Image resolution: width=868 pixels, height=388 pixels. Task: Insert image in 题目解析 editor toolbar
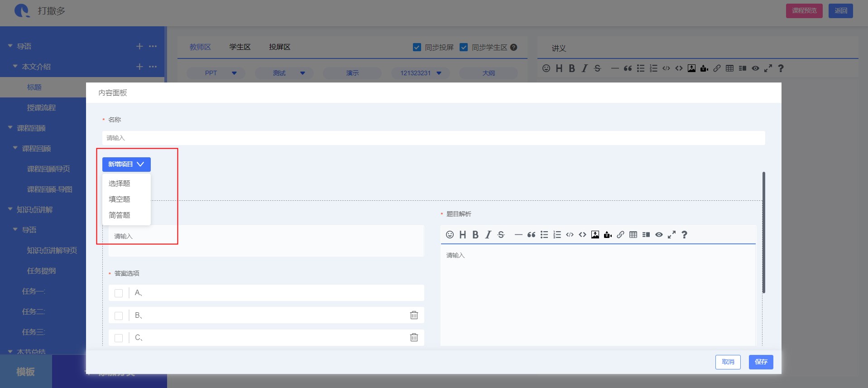click(595, 234)
